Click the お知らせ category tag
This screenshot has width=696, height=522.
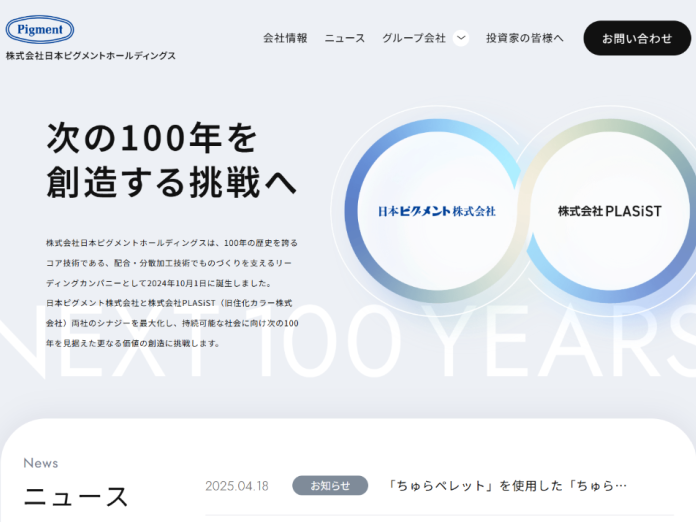coord(330,486)
